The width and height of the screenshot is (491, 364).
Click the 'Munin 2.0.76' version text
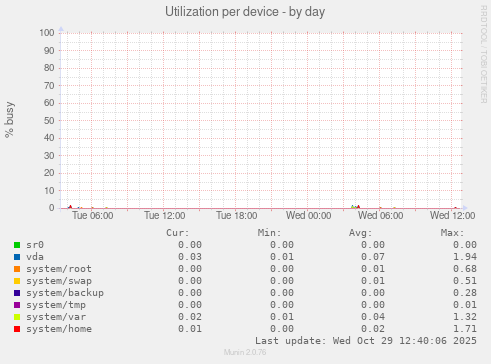pos(245,352)
